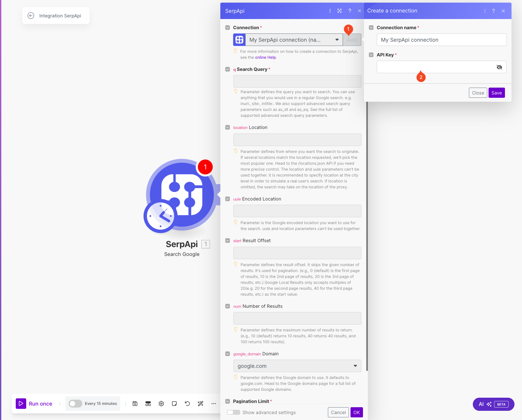Viewport: 522px width, 420px height.
Task: Click into the Connection name field
Action: tap(441, 40)
